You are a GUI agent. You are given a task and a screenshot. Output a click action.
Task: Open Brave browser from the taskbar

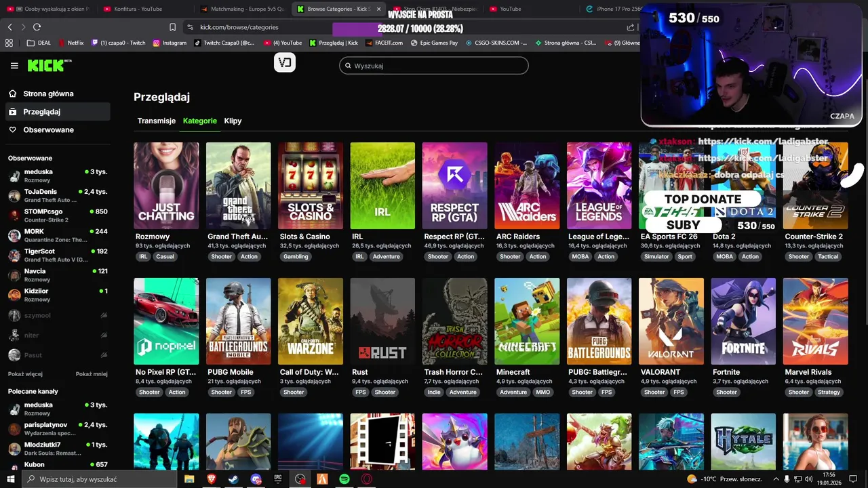[x=211, y=479]
